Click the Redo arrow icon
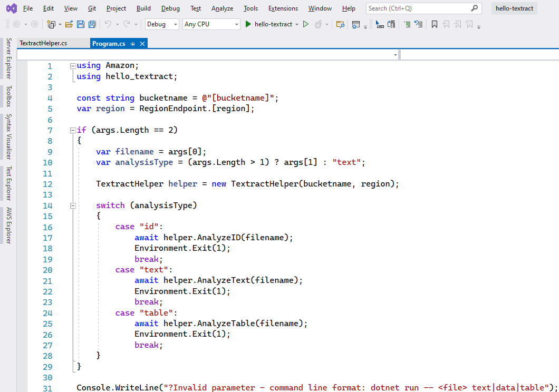The image size is (559, 392). pos(127,24)
